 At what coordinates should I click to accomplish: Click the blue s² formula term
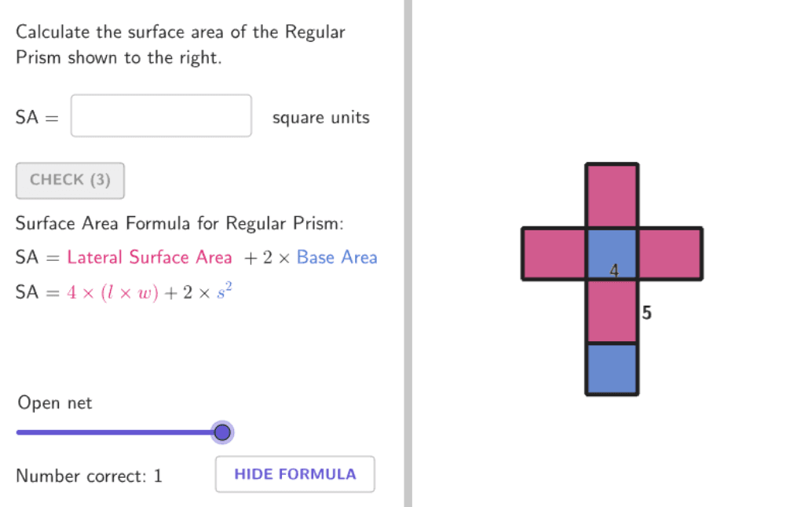pos(225,292)
